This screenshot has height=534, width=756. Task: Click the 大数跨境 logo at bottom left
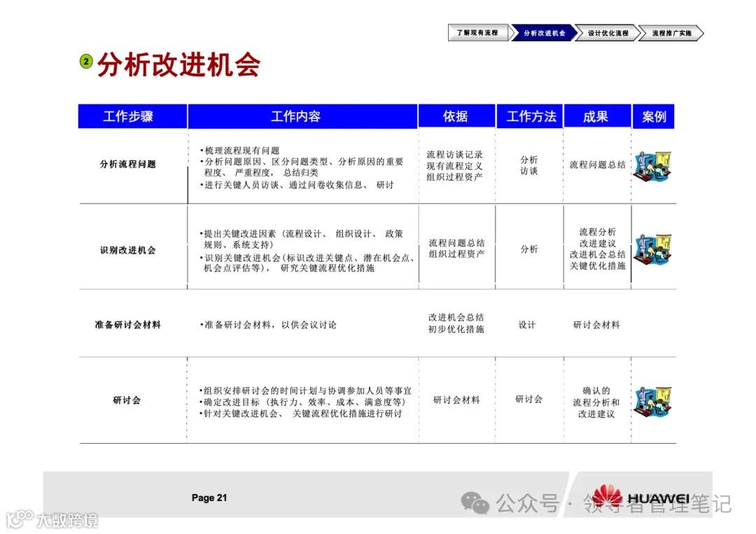click(52, 518)
